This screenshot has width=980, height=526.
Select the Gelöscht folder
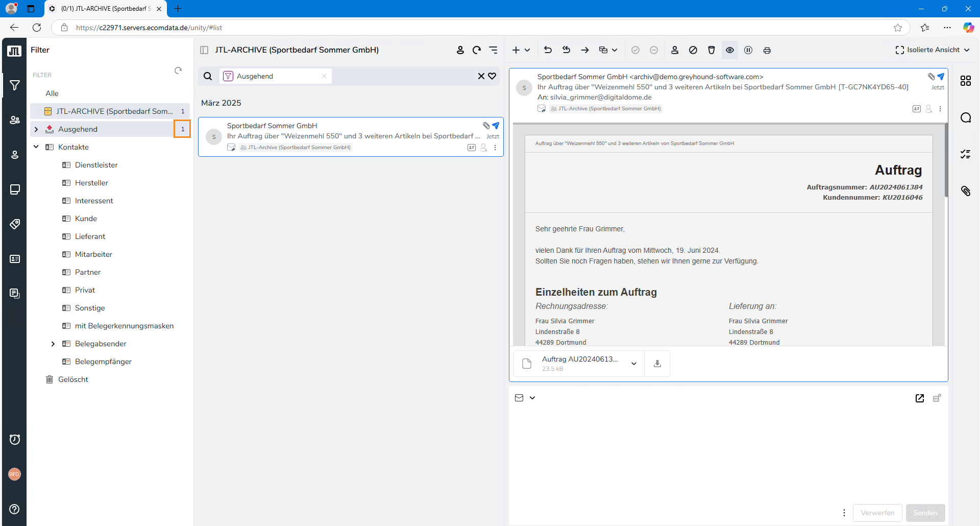pyautogui.click(x=73, y=379)
